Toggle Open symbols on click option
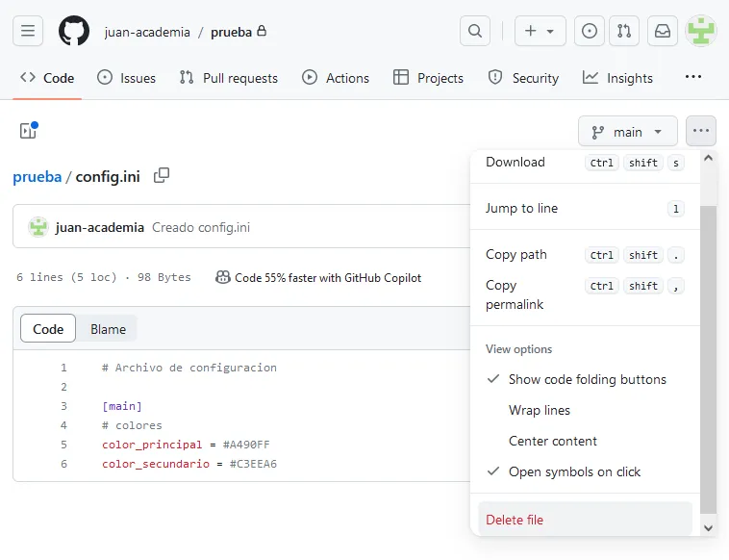Screen dimensions: 729x560 (574, 471)
